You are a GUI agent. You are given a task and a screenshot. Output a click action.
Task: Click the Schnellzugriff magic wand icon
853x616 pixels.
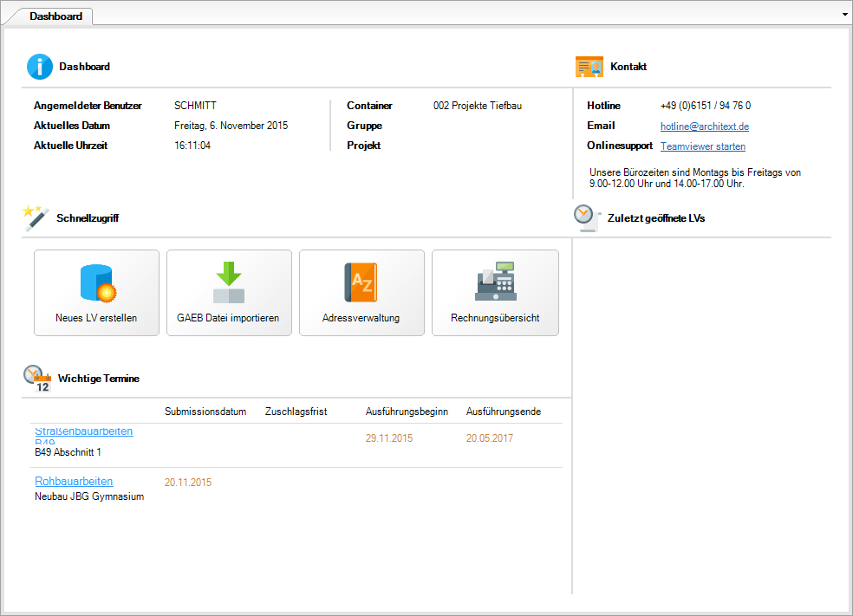click(x=36, y=218)
